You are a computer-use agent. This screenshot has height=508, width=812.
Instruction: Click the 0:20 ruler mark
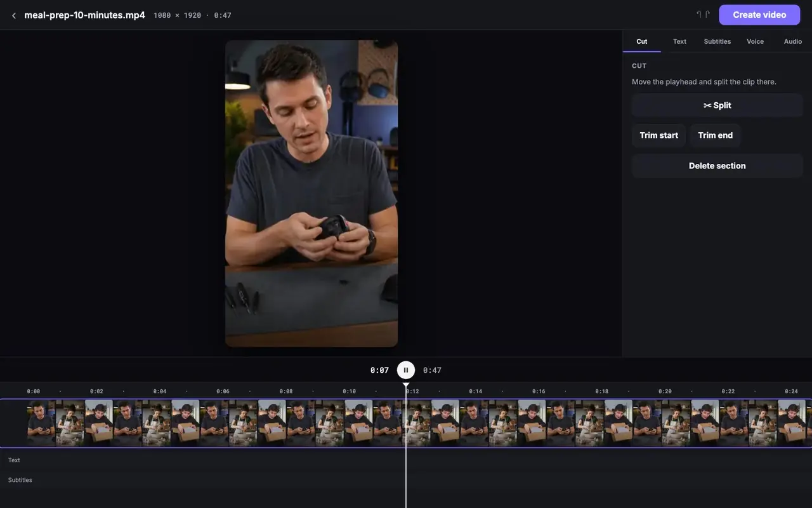coord(665,391)
